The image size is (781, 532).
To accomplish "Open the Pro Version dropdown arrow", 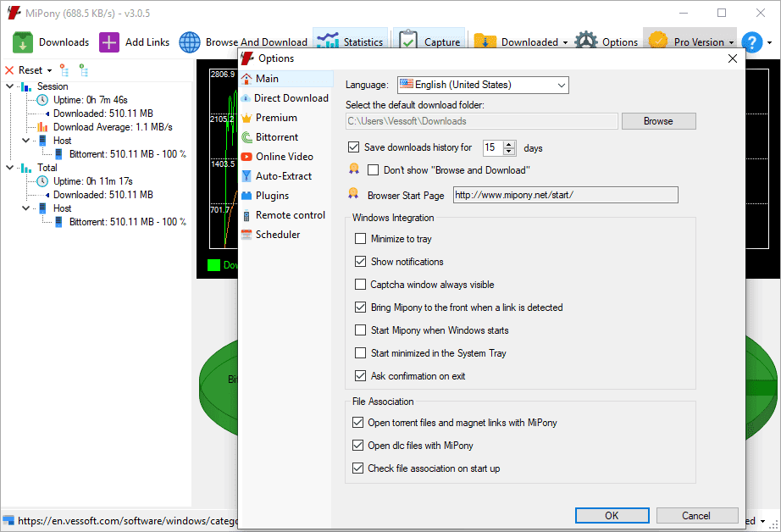I will click(731, 43).
